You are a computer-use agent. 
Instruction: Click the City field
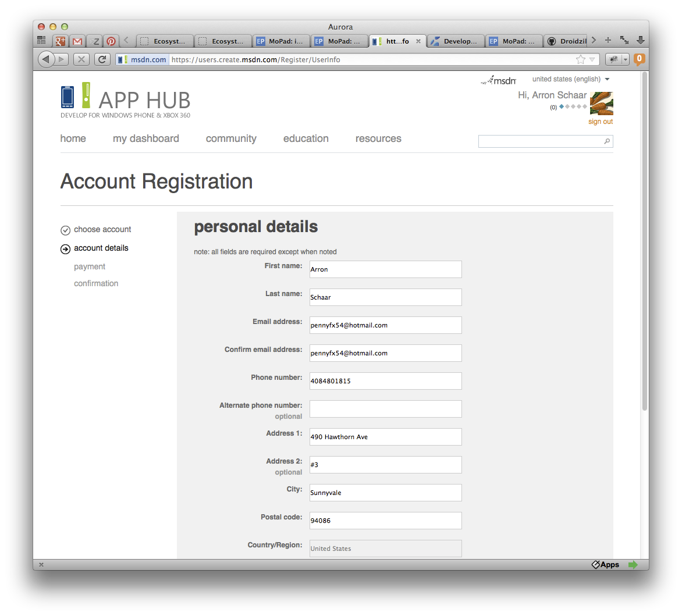coord(385,493)
